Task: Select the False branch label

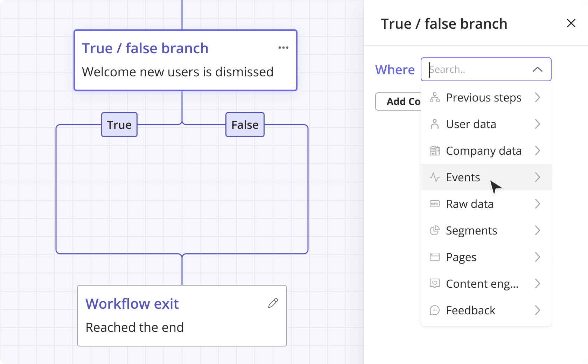Action: 245,125
